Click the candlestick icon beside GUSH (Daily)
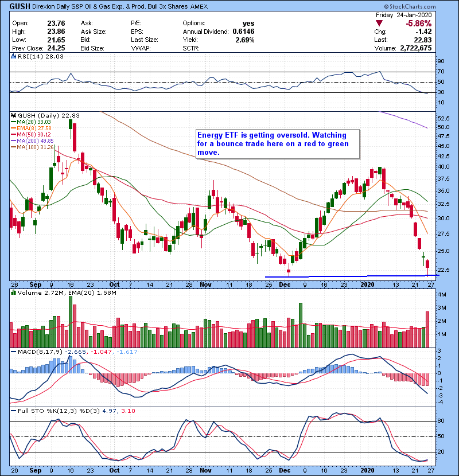This screenshot has height=476, width=459. coord(13,115)
